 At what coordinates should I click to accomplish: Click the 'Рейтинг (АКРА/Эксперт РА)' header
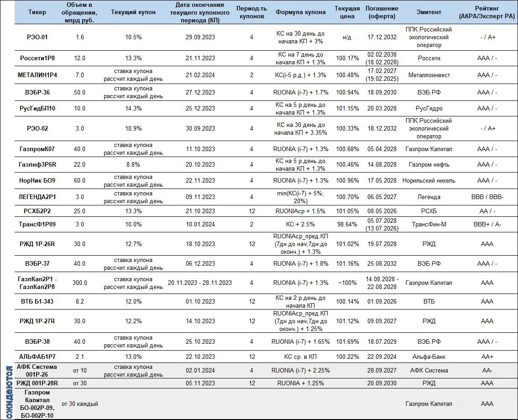tap(487, 12)
